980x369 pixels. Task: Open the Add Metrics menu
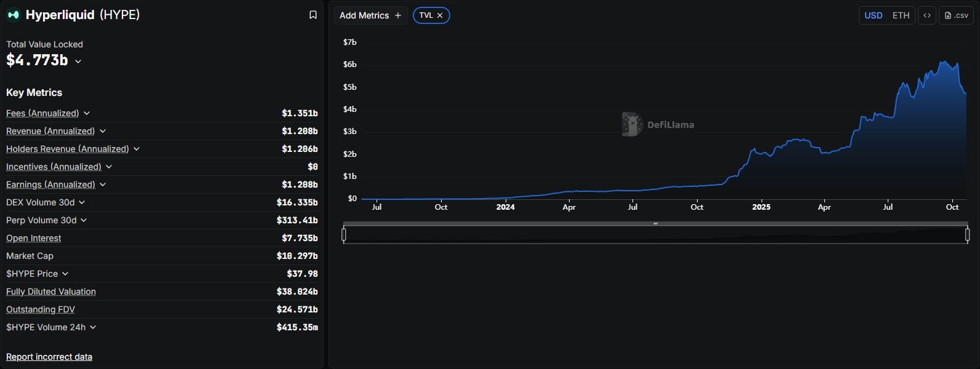[x=370, y=15]
